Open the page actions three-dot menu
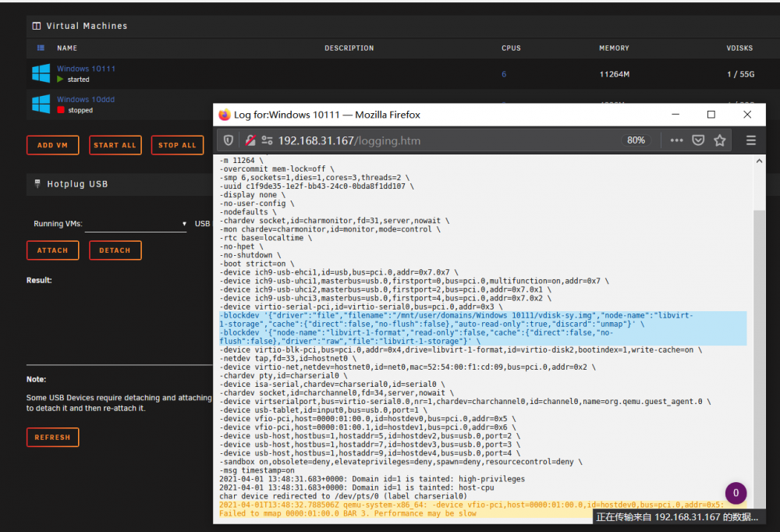 point(676,140)
